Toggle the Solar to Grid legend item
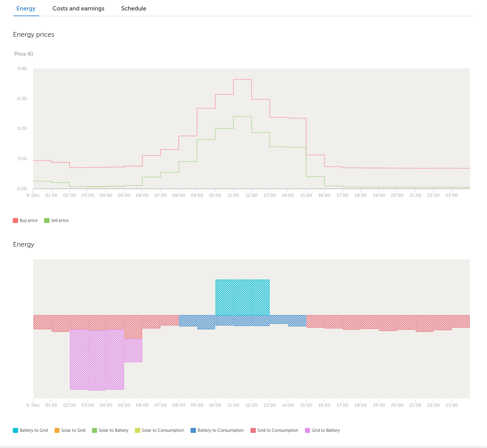 coord(70,430)
